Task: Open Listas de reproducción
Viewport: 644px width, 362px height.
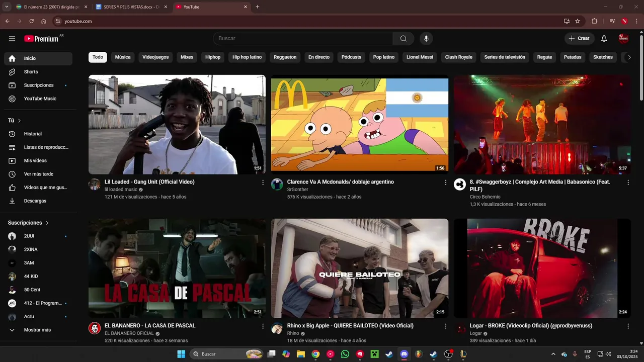Action: (x=38, y=147)
